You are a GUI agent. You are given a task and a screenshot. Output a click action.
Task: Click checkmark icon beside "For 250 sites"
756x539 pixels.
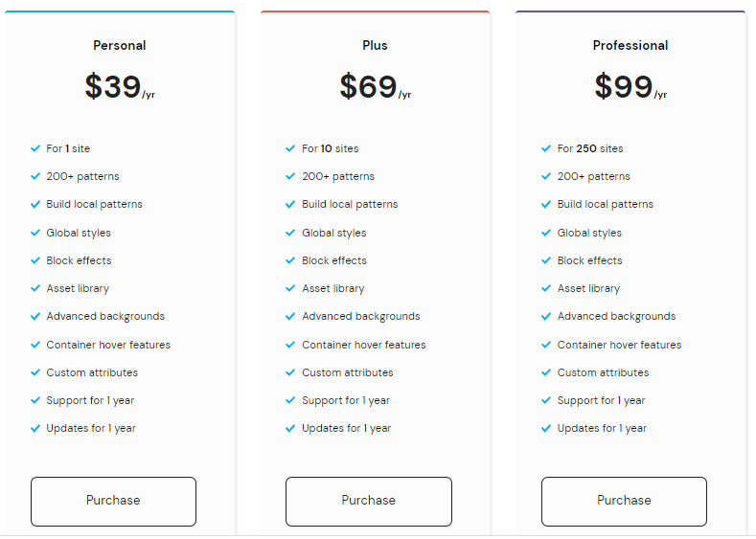[x=546, y=148]
